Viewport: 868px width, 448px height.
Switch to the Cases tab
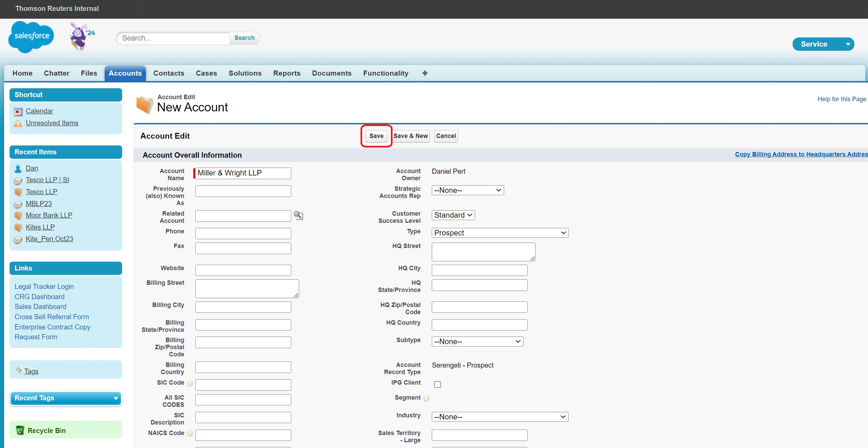tap(206, 73)
